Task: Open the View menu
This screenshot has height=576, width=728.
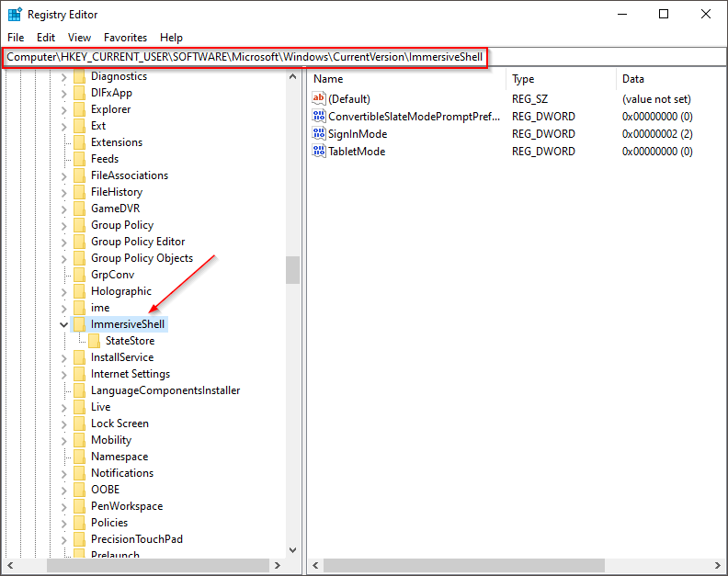Action: click(79, 38)
